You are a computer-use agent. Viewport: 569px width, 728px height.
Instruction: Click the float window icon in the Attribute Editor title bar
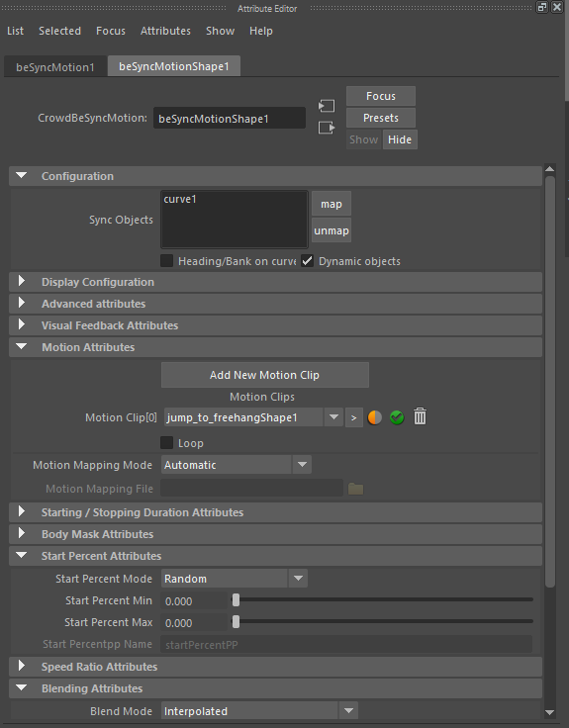(541, 8)
